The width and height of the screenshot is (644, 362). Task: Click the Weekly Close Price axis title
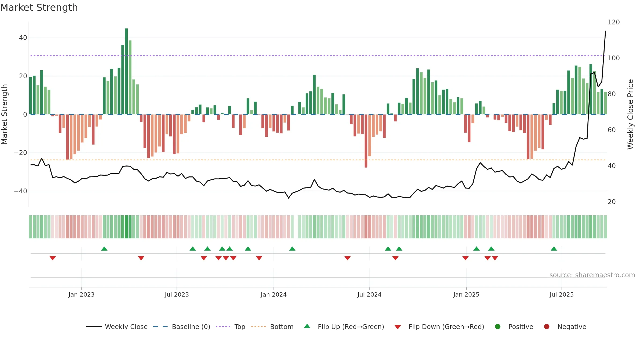pyautogui.click(x=630, y=114)
